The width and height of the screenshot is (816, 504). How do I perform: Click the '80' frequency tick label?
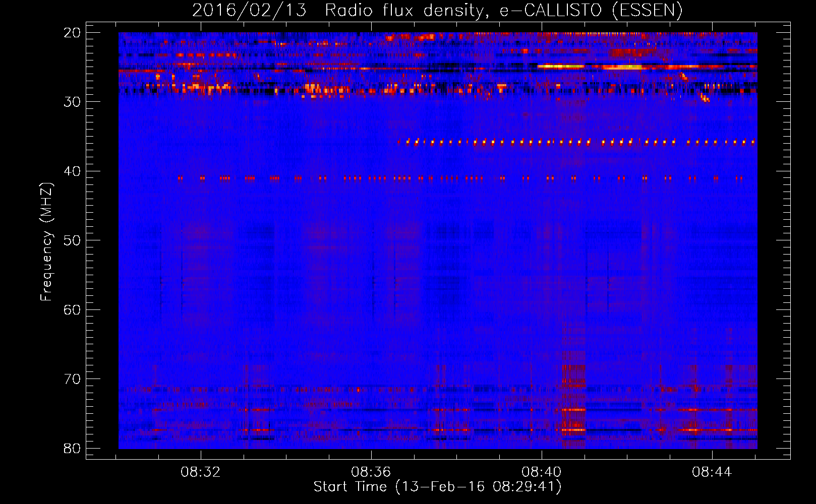72,448
